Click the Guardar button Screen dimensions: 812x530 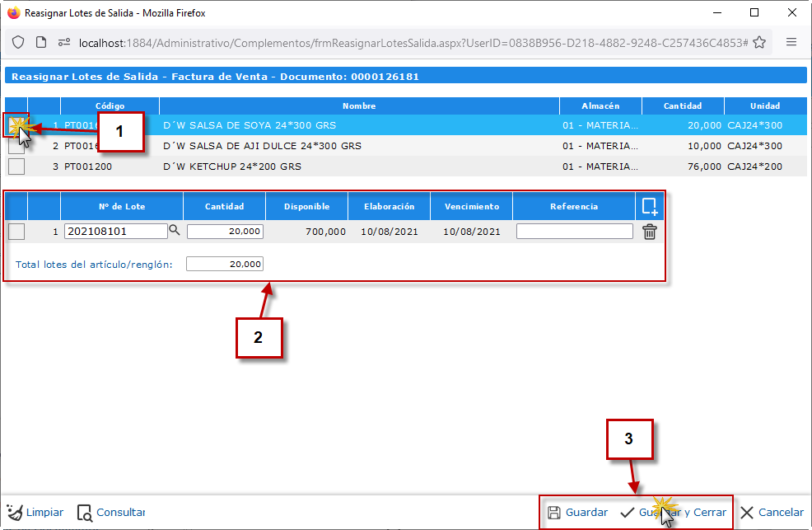[577, 513]
